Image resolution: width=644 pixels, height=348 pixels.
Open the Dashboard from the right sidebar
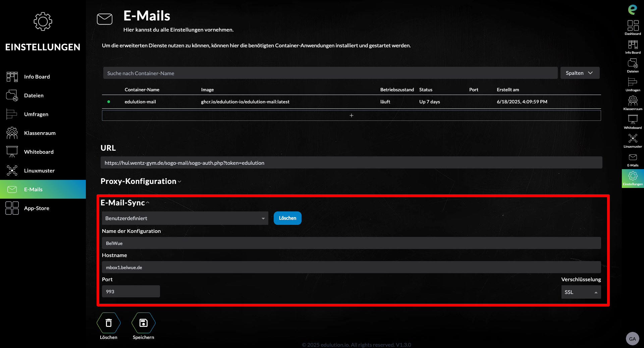(633, 27)
